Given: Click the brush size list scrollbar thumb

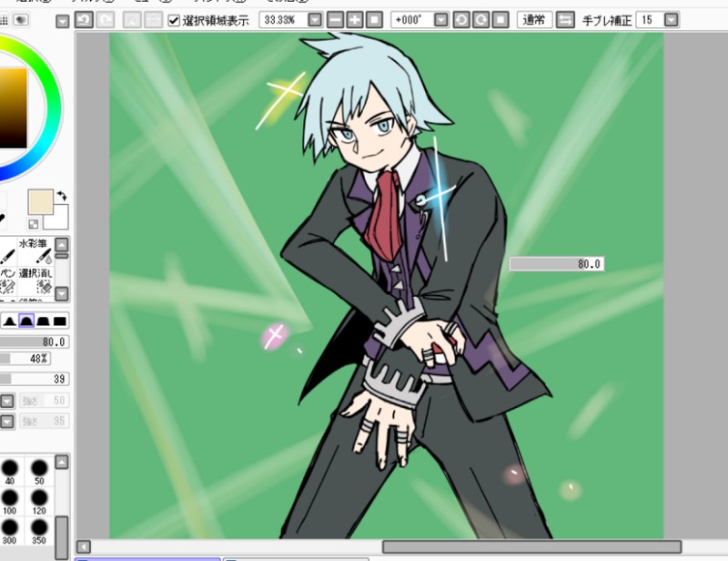Looking at the screenshot, I should [x=62, y=536].
